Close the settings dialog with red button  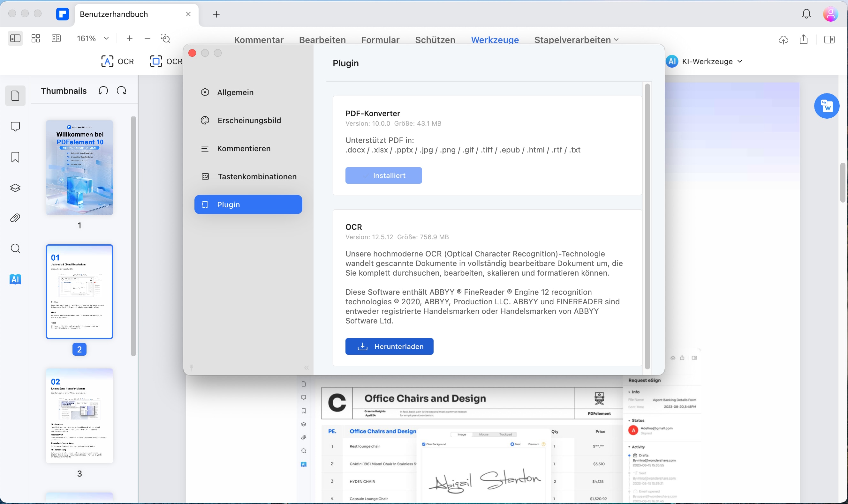192,53
